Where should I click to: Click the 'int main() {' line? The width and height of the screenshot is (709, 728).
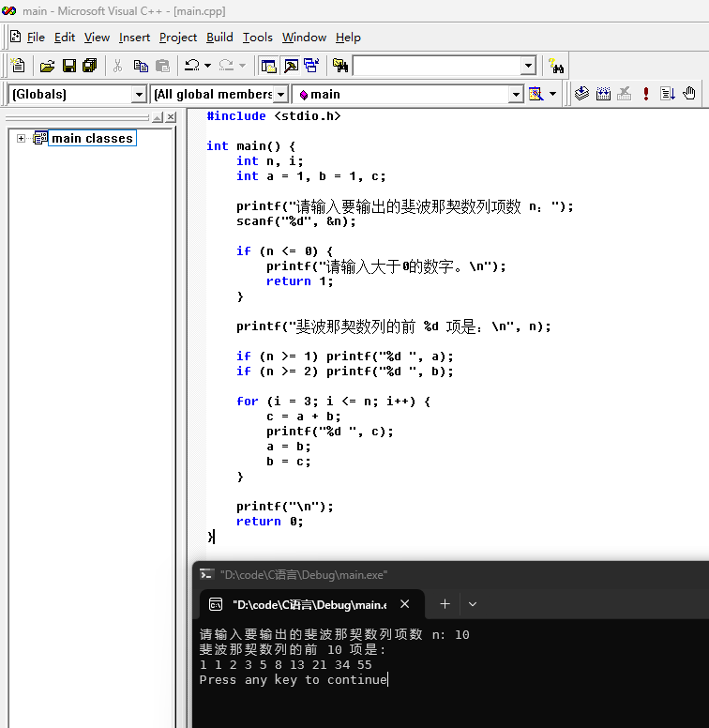click(250, 146)
